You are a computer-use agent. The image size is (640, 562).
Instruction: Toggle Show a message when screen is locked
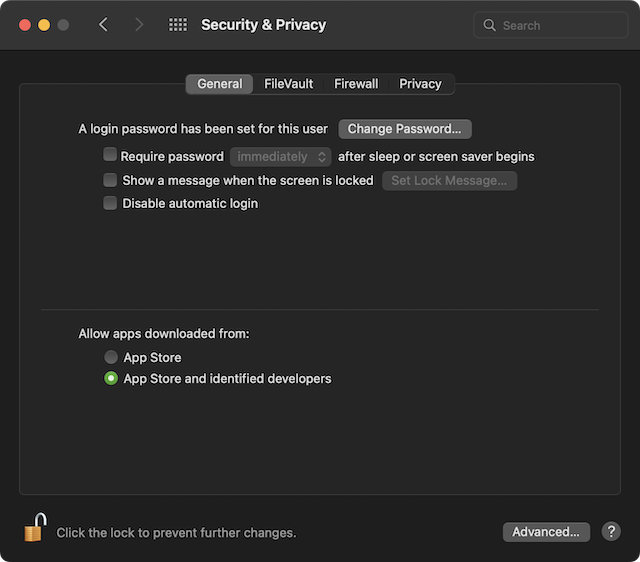coord(110,180)
